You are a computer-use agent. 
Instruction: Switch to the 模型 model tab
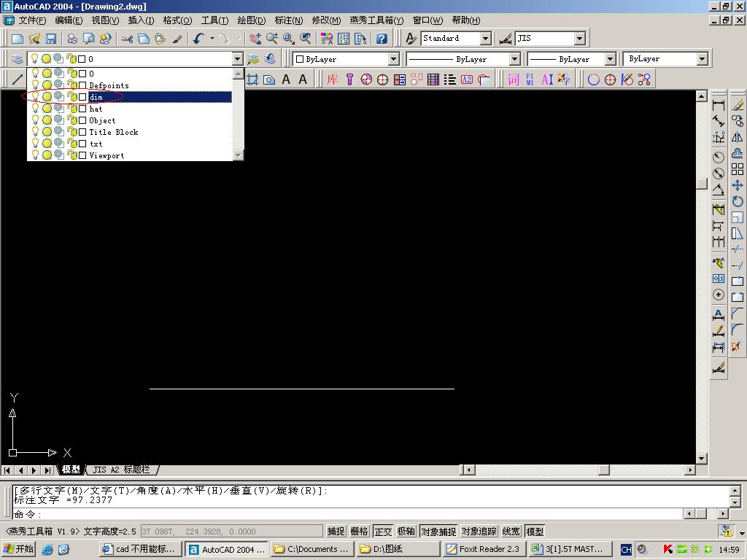pyautogui.click(x=71, y=470)
